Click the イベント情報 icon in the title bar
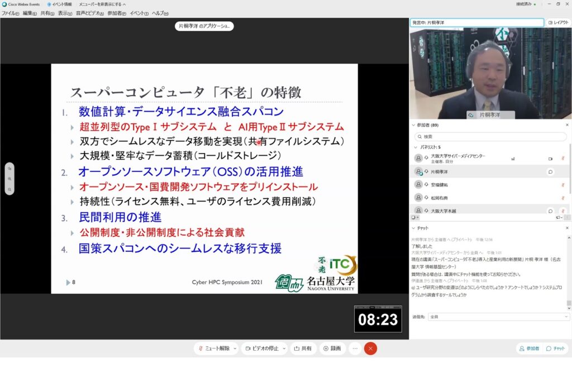This screenshot has width=572, height=392. [x=60, y=4]
